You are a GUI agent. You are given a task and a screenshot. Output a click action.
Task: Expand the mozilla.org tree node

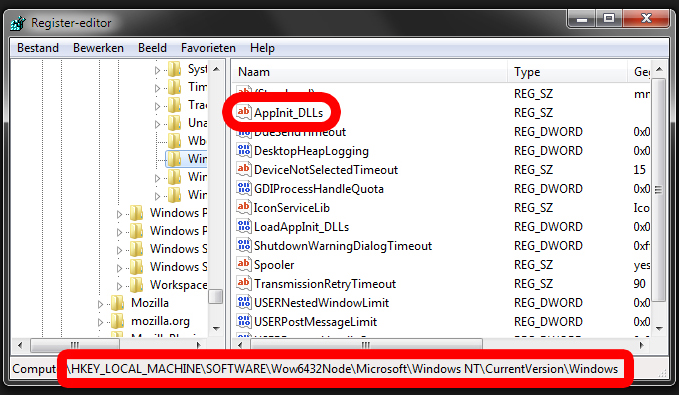tap(100, 322)
